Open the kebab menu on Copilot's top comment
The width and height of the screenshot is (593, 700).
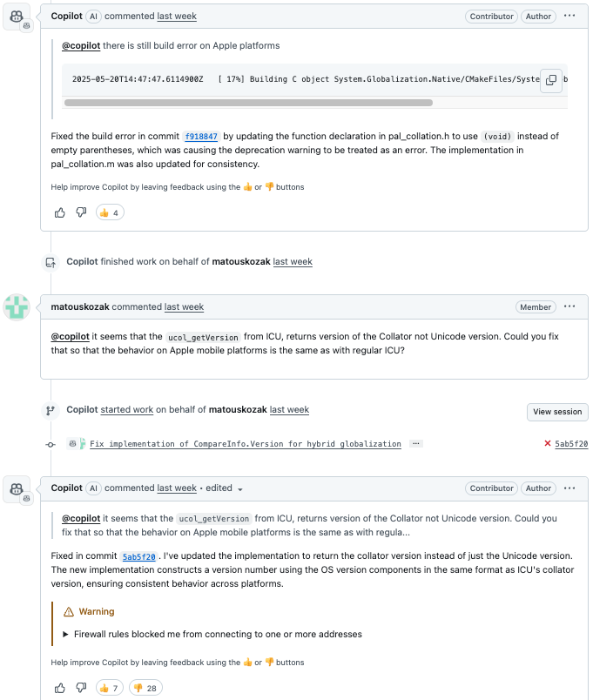tap(570, 16)
